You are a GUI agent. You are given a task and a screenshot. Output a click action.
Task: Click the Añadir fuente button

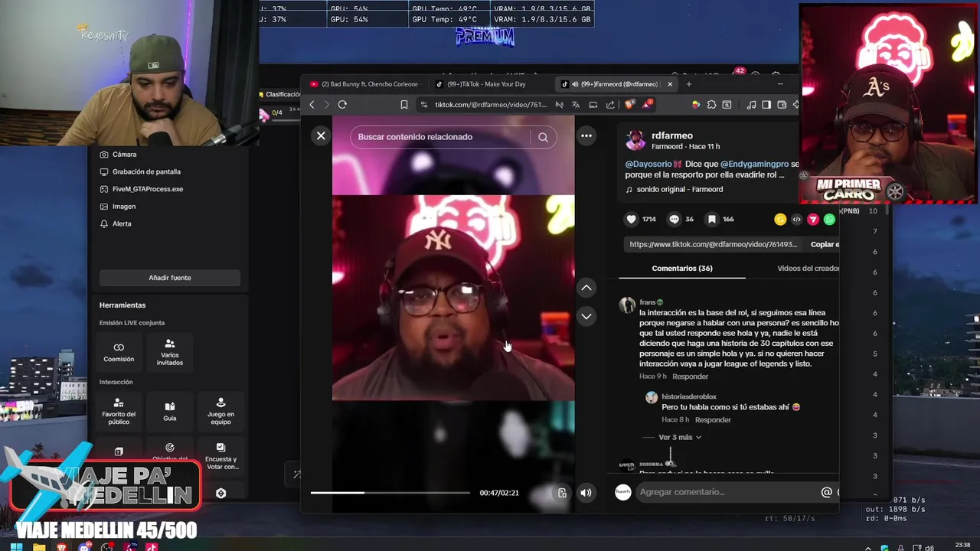point(170,278)
